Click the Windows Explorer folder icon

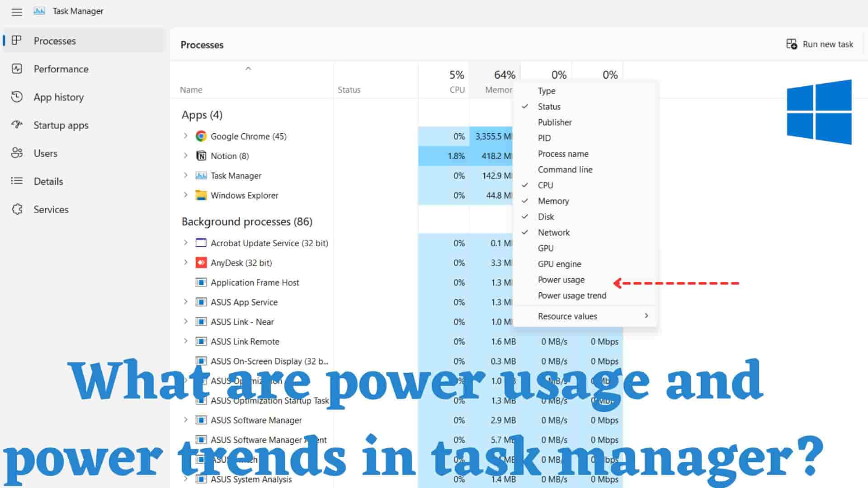click(201, 195)
